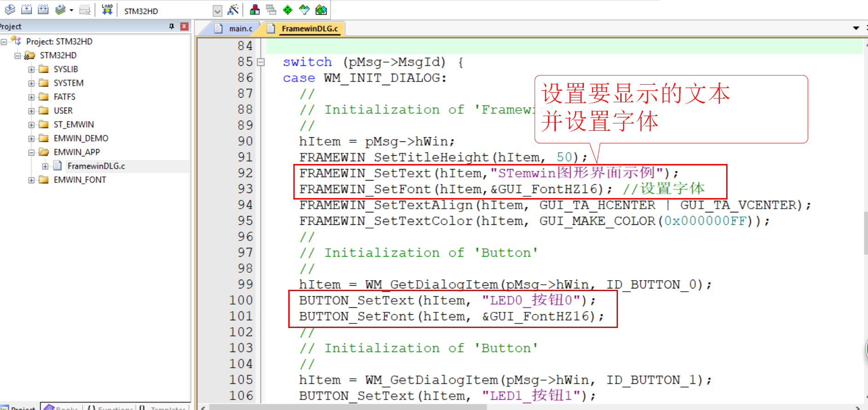Open Manage Project Items colored blocks icon
Viewport: 868px width, 410px height.
(x=255, y=10)
